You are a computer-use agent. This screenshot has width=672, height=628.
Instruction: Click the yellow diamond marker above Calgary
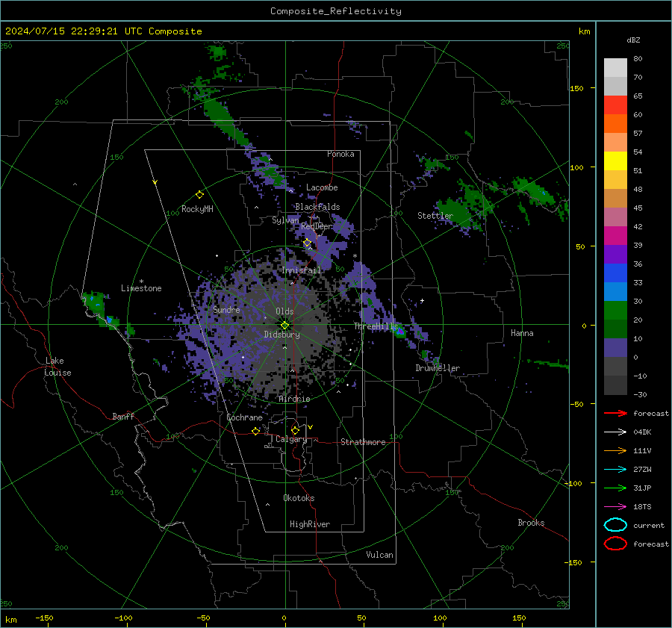(295, 430)
